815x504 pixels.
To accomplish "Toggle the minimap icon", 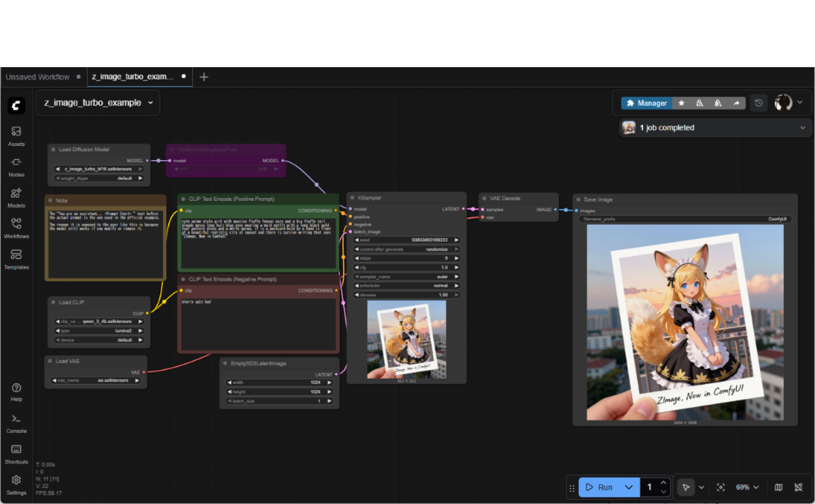I will (x=779, y=487).
